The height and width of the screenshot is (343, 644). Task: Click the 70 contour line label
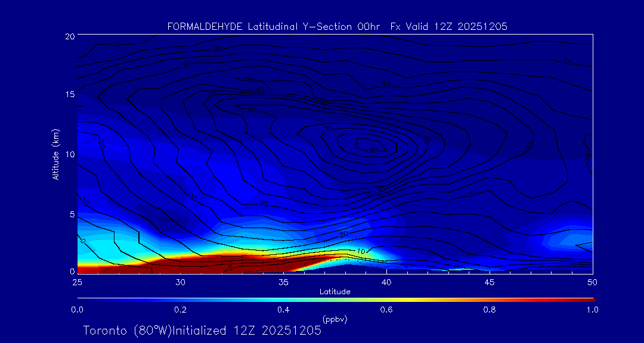tap(329, 130)
